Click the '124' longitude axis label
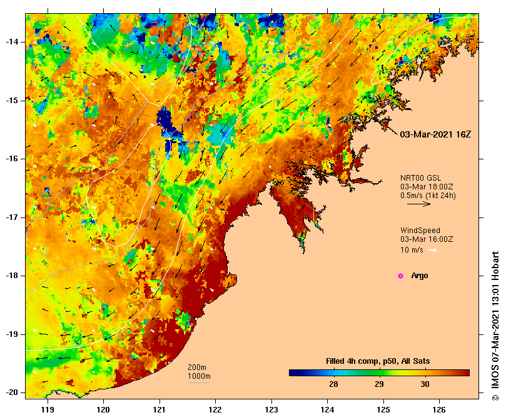The height and width of the screenshot is (420, 506). (327, 409)
